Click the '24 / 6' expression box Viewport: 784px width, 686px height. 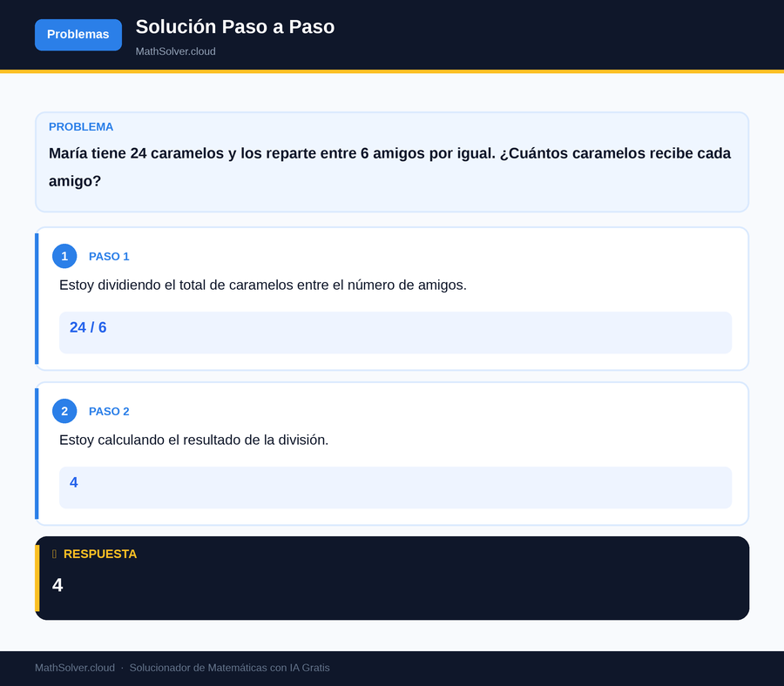tap(395, 333)
